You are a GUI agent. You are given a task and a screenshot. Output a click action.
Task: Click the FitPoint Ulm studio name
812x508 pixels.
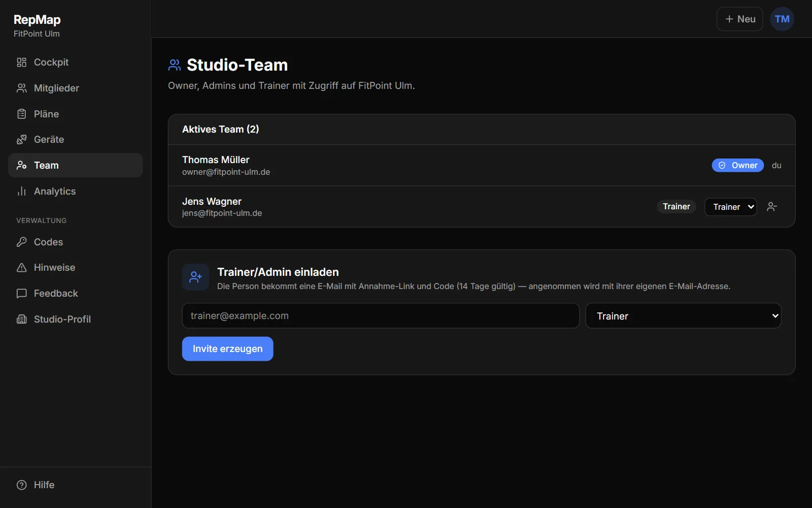pyautogui.click(x=37, y=34)
